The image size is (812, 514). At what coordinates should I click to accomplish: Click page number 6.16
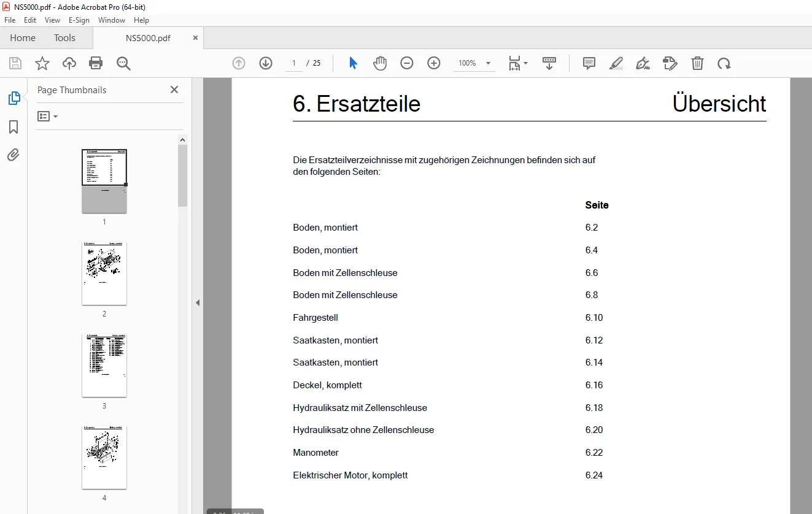tap(594, 385)
